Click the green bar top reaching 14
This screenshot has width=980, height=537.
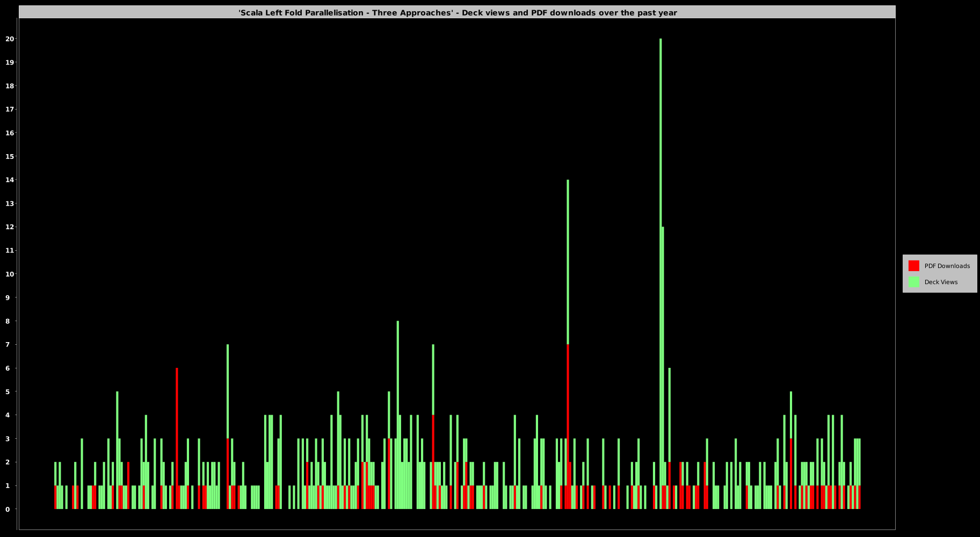(x=568, y=262)
